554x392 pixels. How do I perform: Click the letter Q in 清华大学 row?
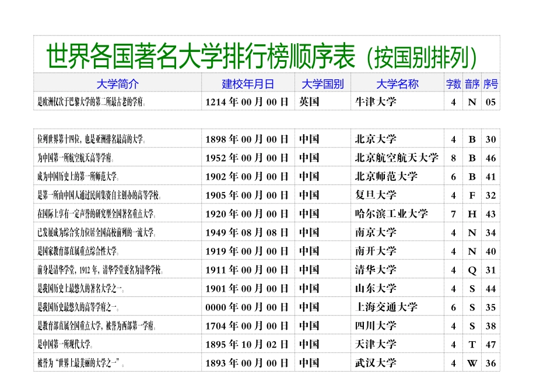[472, 271]
